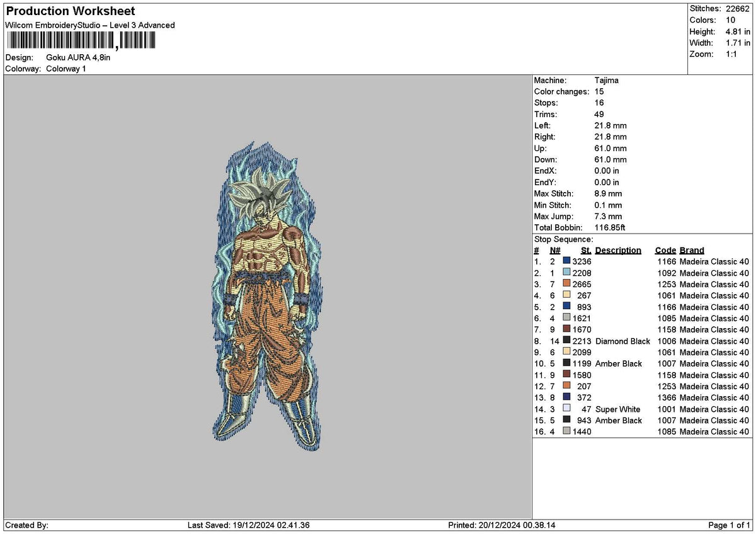756x534 pixels.
Task: Click thread code '1366' in row 13
Action: click(x=667, y=397)
